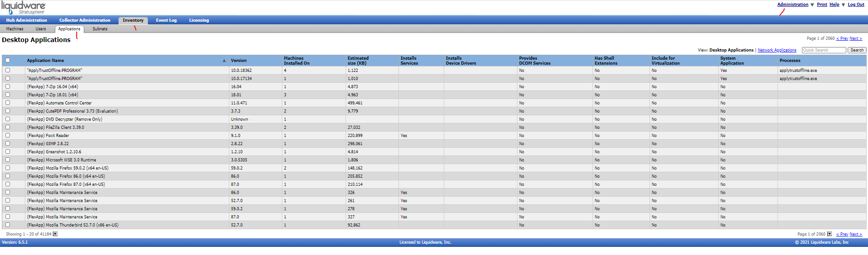Click the Unknown version cell for DVD Decrypter
The width and height of the screenshot is (868, 255).
pyautogui.click(x=239, y=119)
